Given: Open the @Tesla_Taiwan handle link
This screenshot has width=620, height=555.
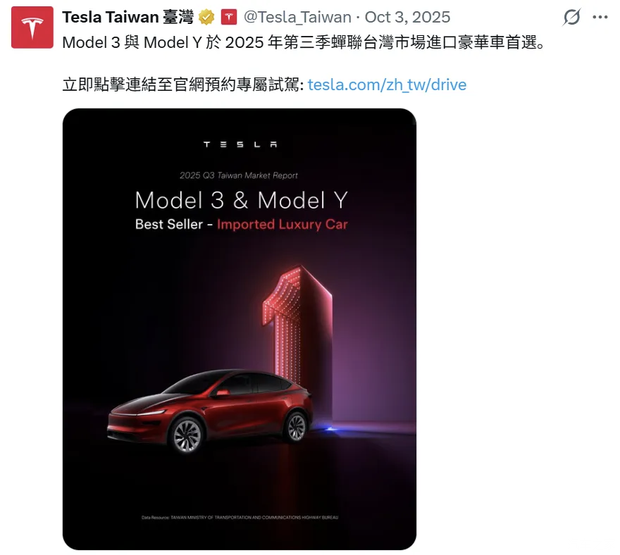Looking at the screenshot, I should pyautogui.click(x=297, y=17).
